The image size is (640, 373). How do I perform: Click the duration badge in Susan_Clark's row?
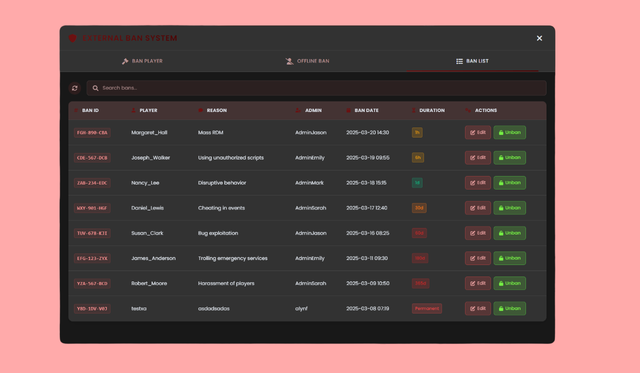pos(419,233)
